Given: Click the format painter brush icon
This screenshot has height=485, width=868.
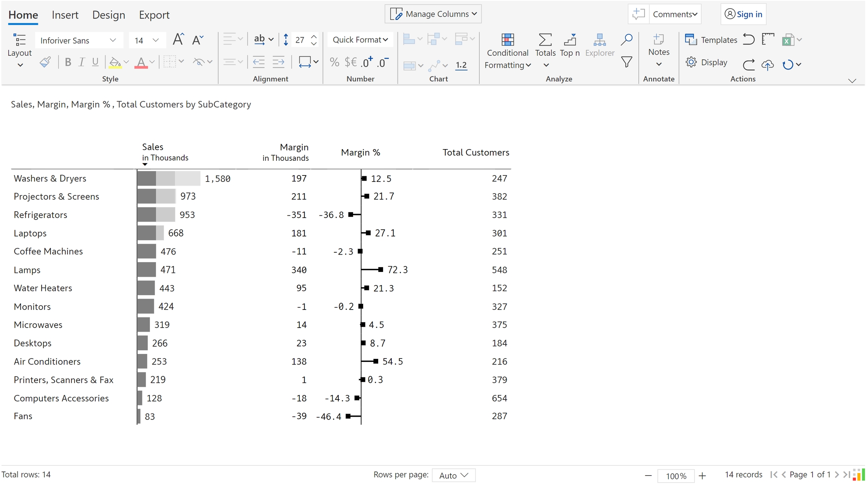Looking at the screenshot, I should point(45,62).
